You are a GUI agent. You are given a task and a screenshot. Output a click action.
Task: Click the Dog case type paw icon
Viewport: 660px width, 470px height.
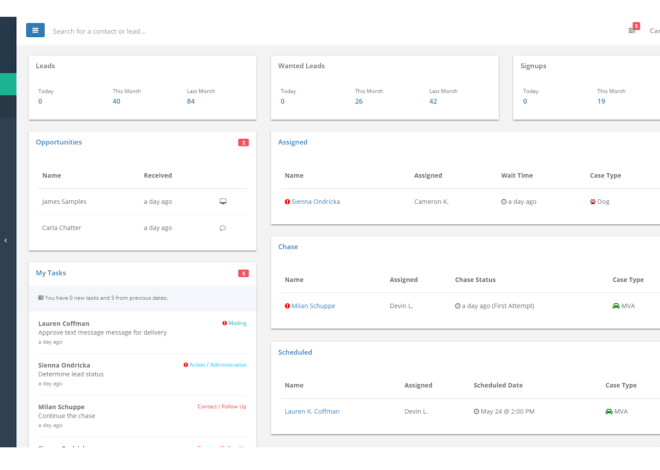click(x=593, y=202)
